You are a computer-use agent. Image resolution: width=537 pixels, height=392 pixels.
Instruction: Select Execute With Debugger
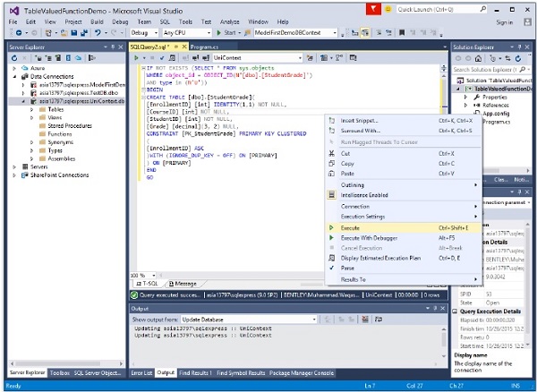(x=370, y=238)
